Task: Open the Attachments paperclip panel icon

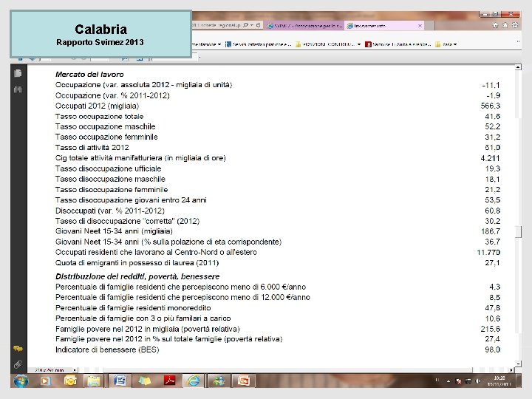Action: pyautogui.click(x=18, y=365)
